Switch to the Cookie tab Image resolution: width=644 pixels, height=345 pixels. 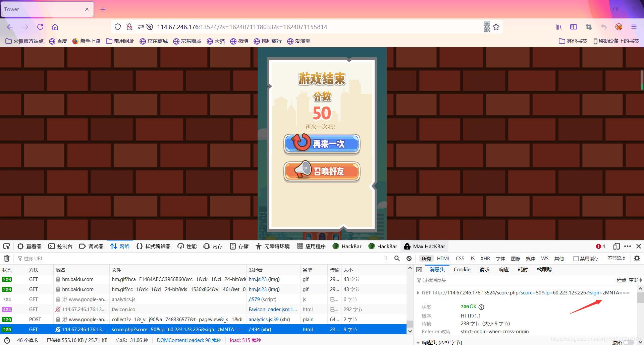pos(462,269)
